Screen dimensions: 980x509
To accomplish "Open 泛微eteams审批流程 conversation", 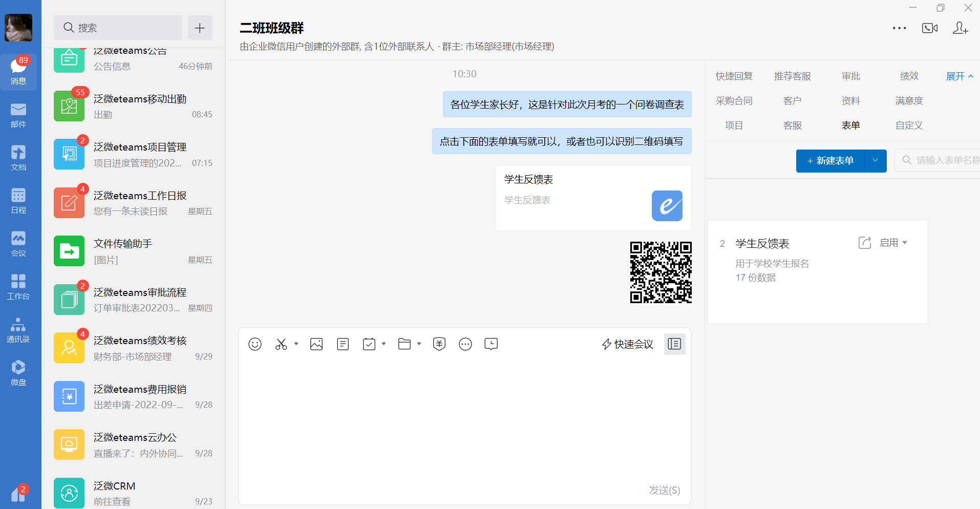I will coord(133,300).
